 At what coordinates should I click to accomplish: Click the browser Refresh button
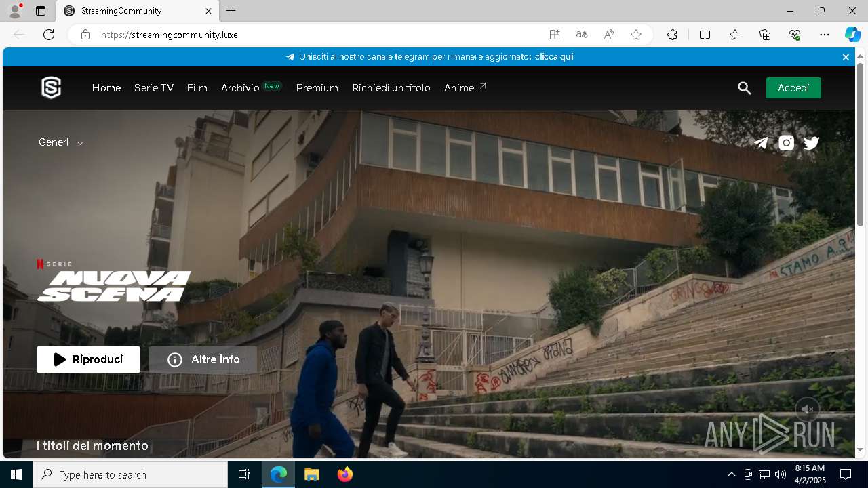click(49, 35)
